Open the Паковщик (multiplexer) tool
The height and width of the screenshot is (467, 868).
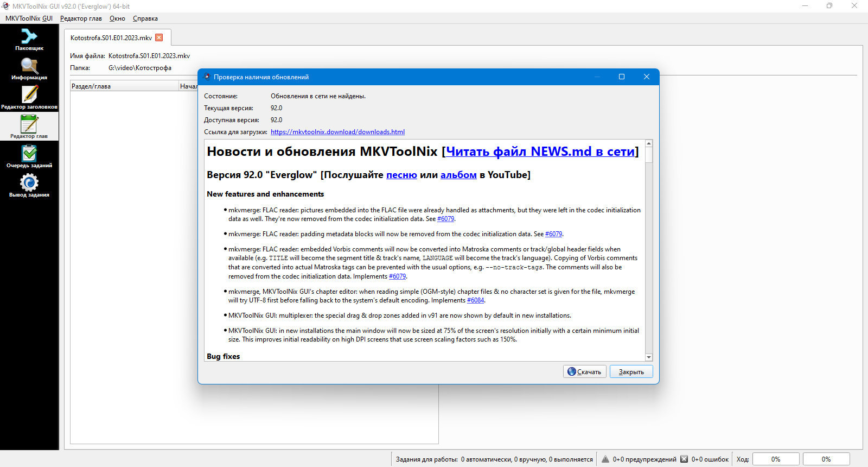click(29, 39)
